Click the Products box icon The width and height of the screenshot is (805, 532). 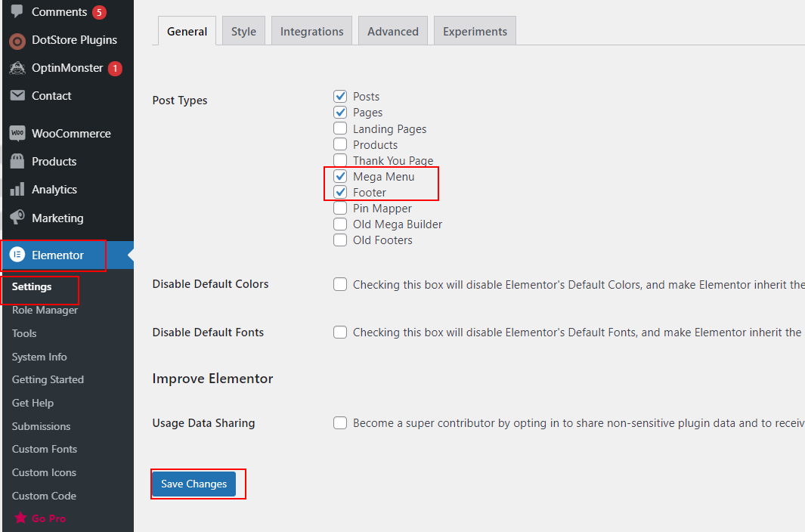click(17, 161)
